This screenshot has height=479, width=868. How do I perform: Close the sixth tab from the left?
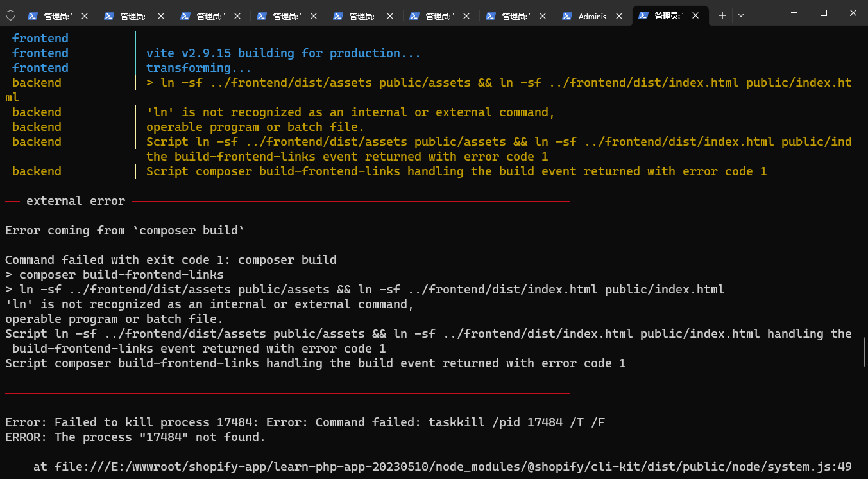pyautogui.click(x=466, y=16)
